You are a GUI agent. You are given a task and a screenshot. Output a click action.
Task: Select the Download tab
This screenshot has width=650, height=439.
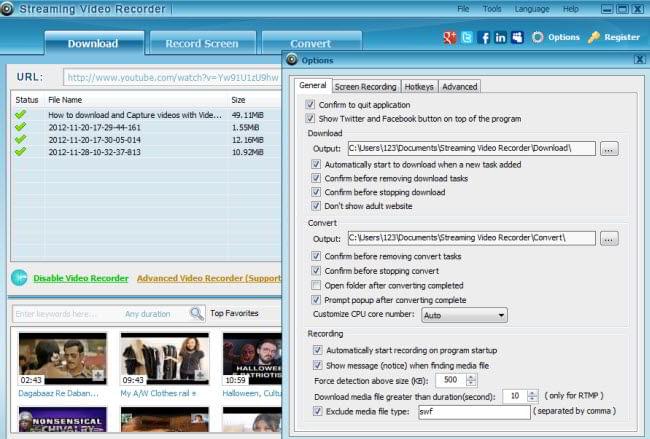[94, 43]
